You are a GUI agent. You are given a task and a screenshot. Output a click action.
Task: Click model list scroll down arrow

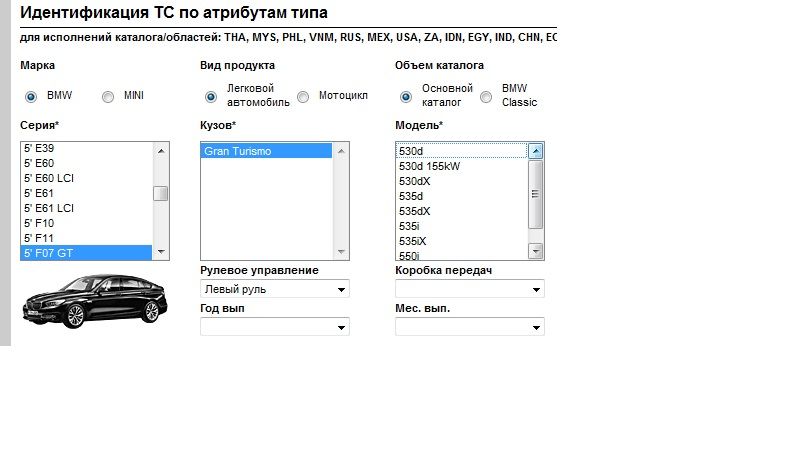coord(536,251)
